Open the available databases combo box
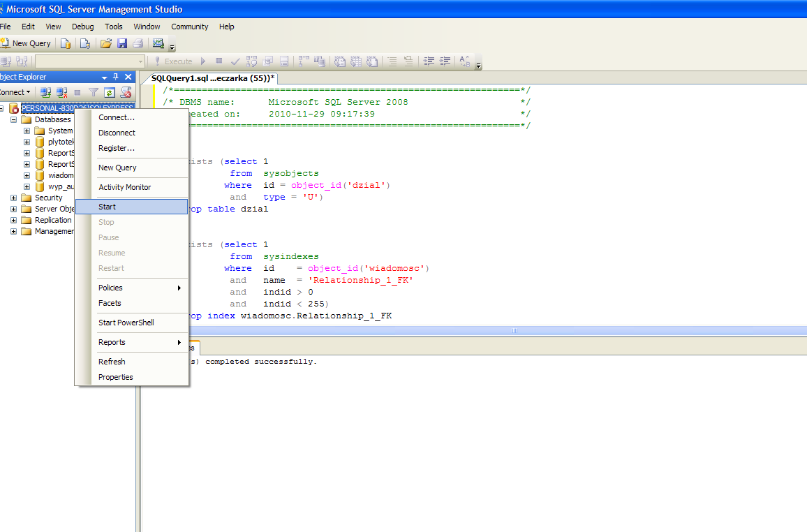This screenshot has width=807, height=532. tap(90, 61)
